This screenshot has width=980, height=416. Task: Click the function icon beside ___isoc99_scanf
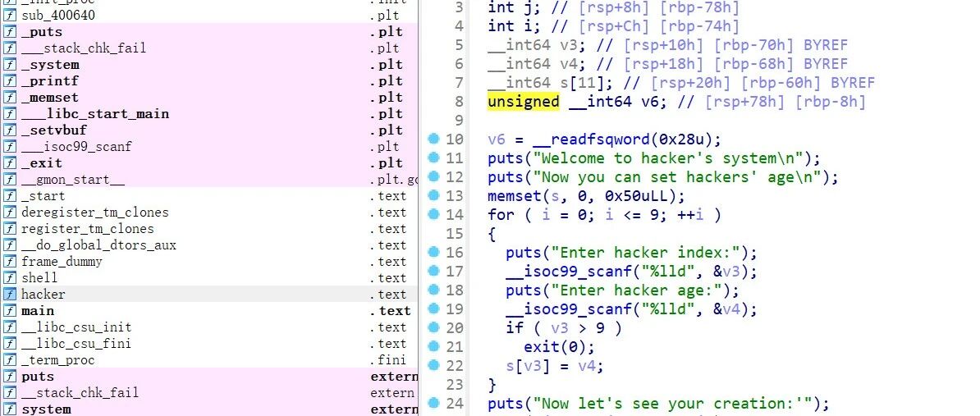click(x=9, y=147)
